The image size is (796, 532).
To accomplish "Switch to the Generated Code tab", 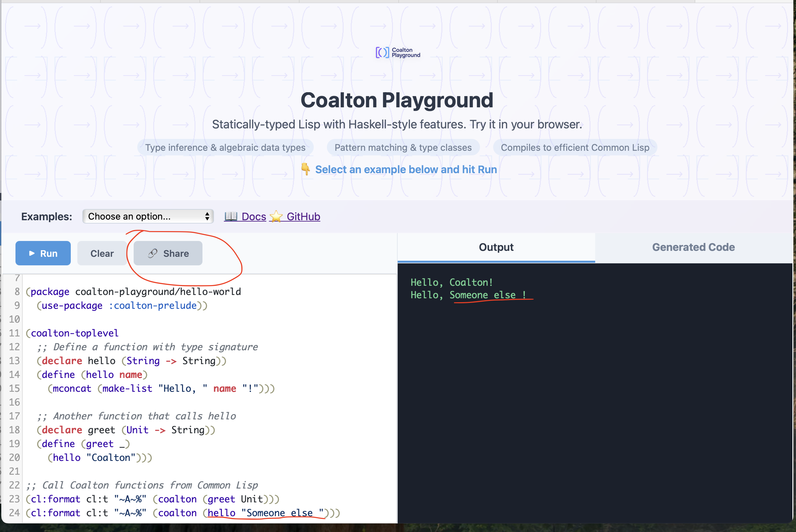I will (693, 247).
